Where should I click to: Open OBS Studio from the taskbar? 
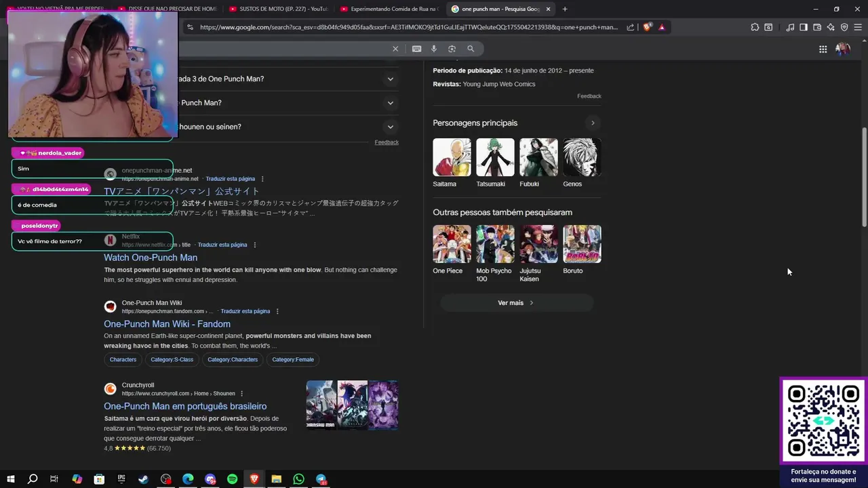click(x=165, y=479)
